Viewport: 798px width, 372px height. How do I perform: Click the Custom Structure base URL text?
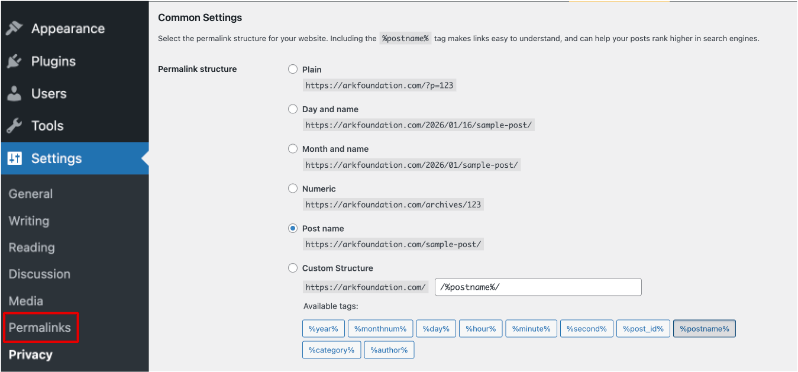pos(366,287)
